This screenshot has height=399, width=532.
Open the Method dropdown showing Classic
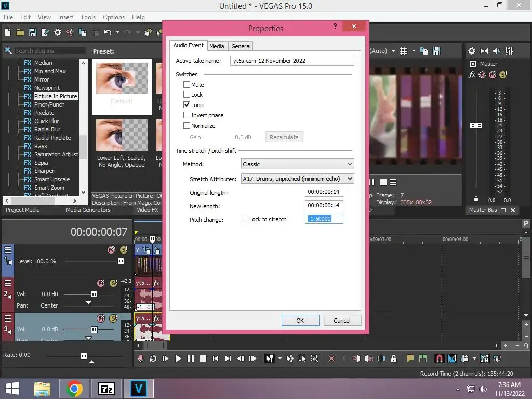[x=298, y=164]
